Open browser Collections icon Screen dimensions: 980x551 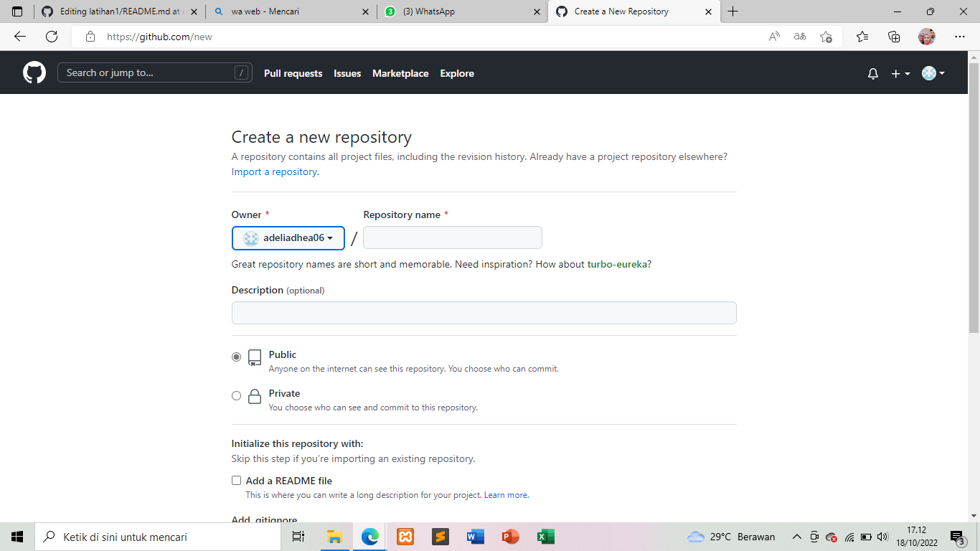[x=894, y=36]
